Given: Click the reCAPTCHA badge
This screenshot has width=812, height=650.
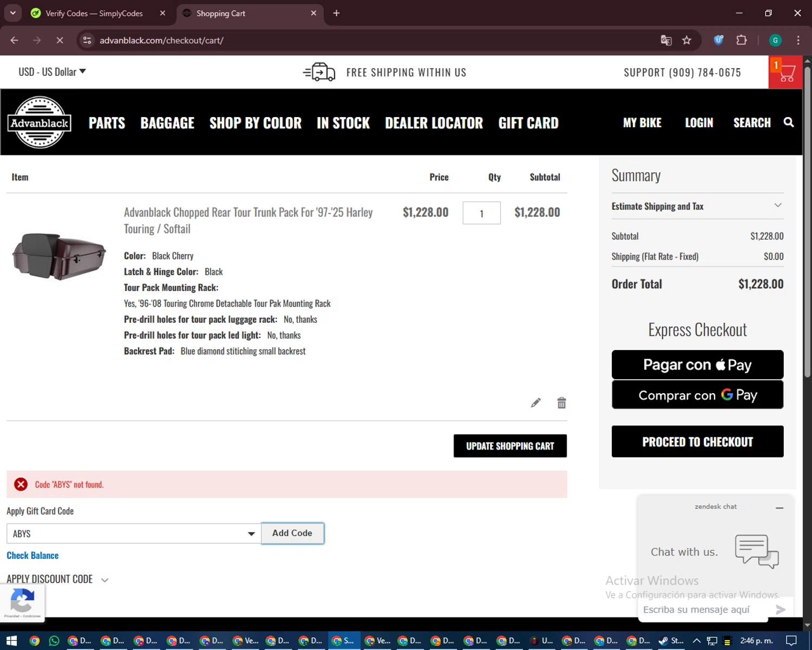Looking at the screenshot, I should [x=22, y=603].
